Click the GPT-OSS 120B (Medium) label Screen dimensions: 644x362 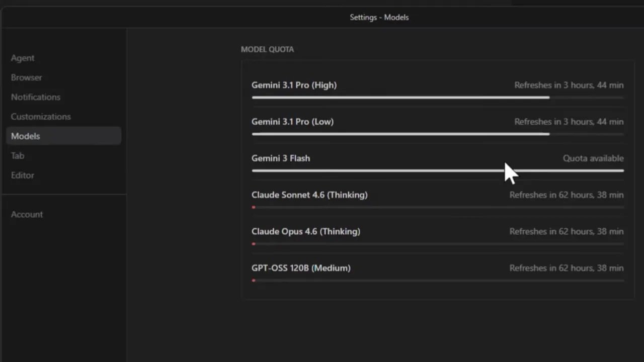[301, 268]
